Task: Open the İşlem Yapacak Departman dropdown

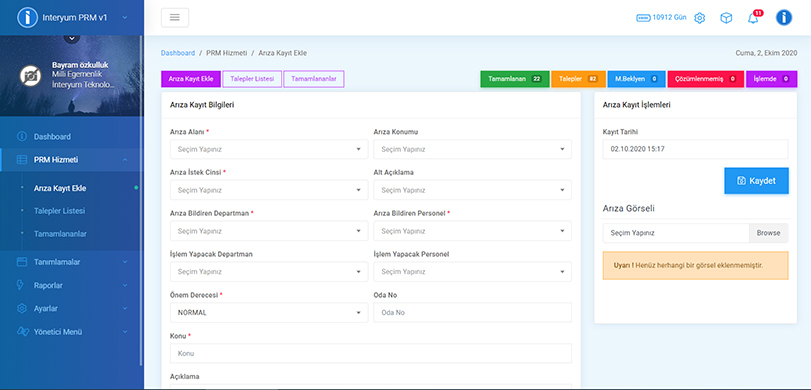Action: [x=269, y=272]
